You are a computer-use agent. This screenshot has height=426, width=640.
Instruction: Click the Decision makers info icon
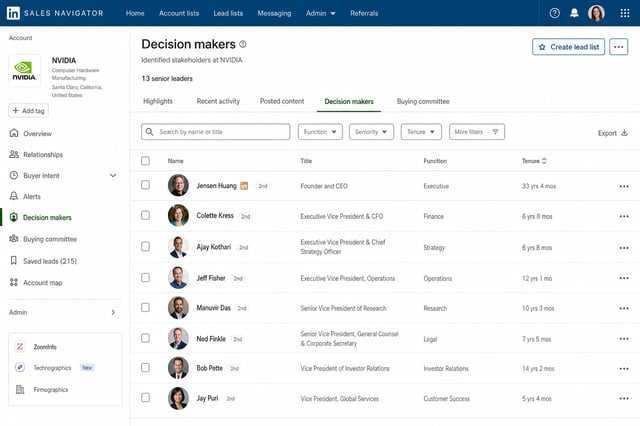tap(243, 44)
